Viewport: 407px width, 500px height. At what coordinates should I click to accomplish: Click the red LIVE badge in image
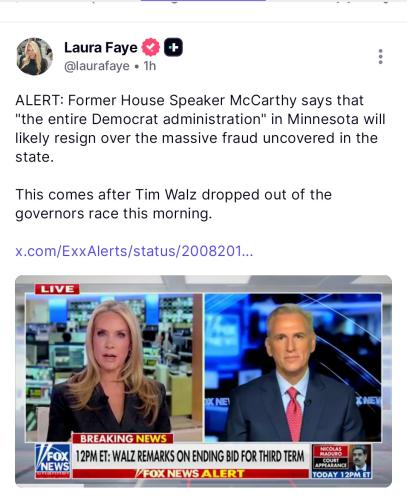coord(57,289)
